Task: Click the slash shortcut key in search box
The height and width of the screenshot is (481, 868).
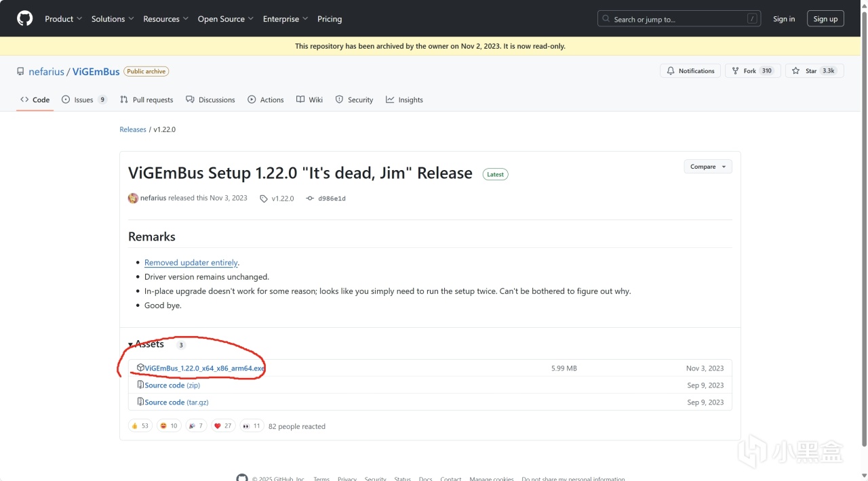Action: point(752,19)
